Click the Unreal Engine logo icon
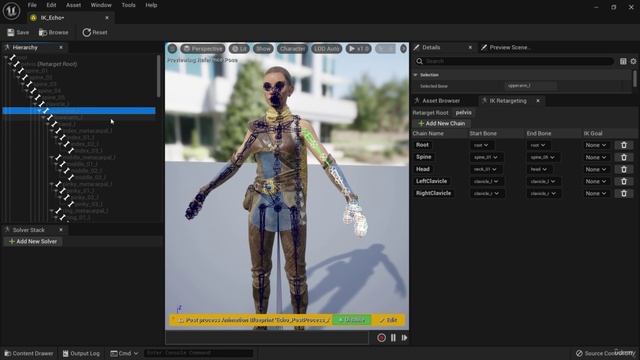640x360 pixels. click(11, 11)
